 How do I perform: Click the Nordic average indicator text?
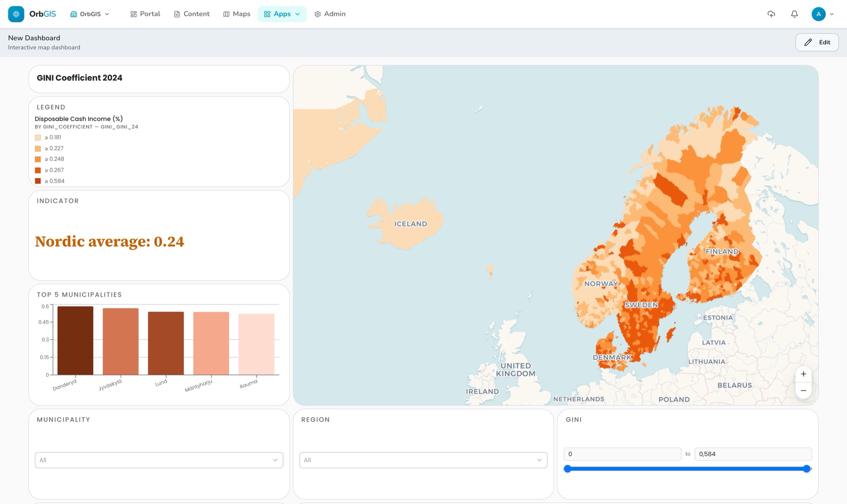point(109,242)
